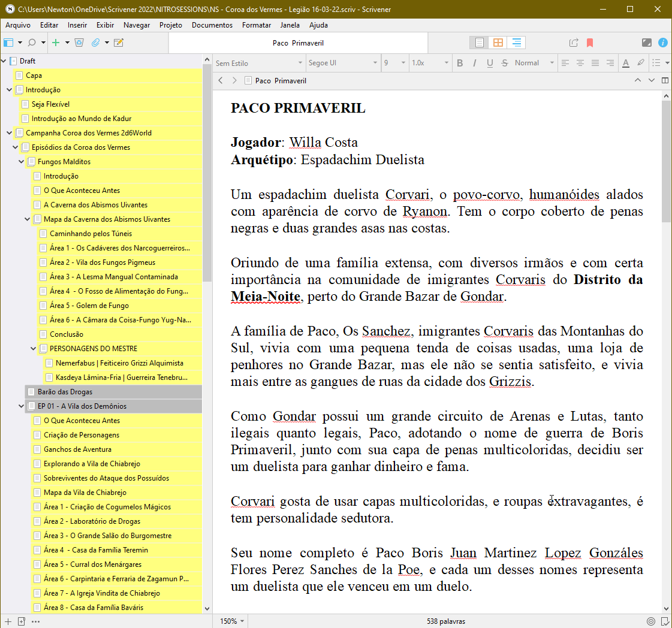The image size is (672, 628).
Task: Go to next document down arrow
Action: tap(652, 80)
